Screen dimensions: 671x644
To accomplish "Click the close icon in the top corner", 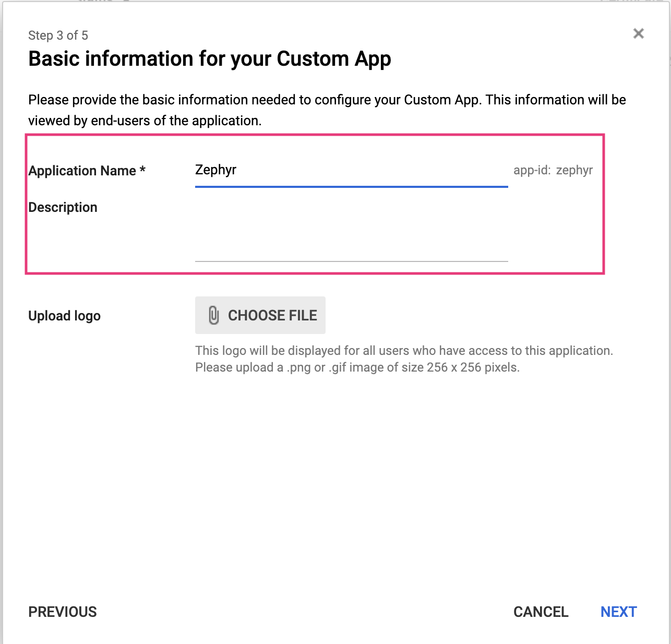I will click(638, 33).
